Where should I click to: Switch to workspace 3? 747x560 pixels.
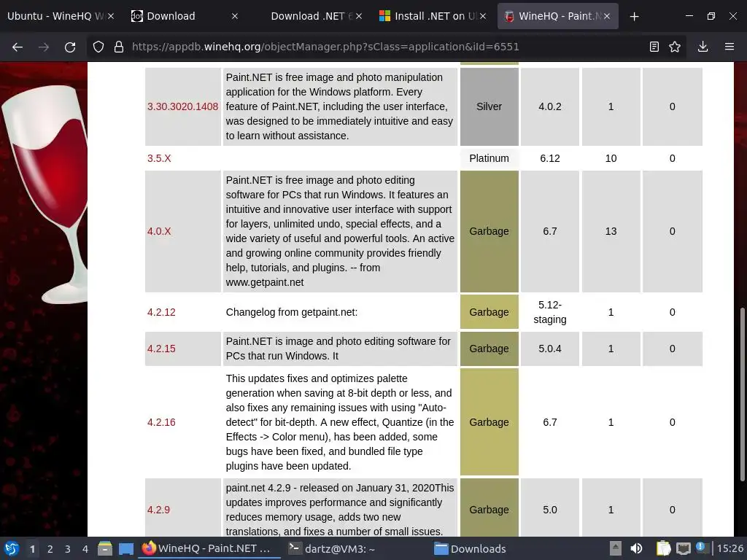tap(68, 549)
